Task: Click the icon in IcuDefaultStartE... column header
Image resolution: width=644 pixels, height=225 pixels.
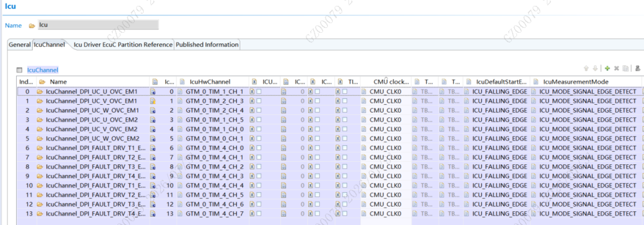Action: [x=469, y=82]
